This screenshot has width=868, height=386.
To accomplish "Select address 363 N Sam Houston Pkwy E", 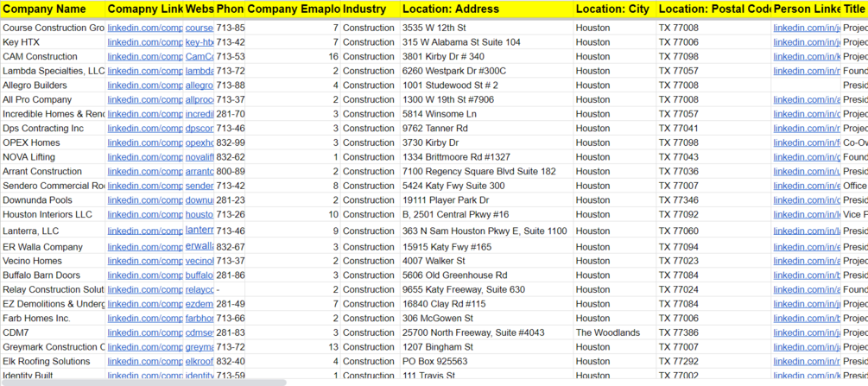I will [486, 231].
